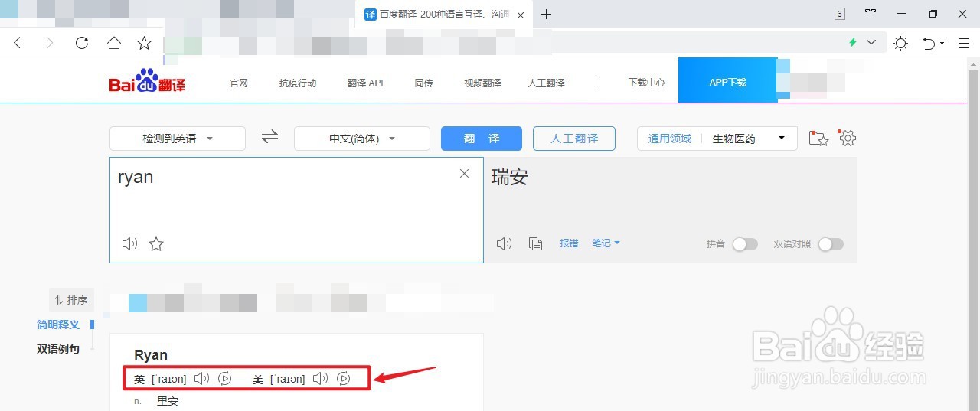Toggle the 双语对照 switch

click(831, 244)
